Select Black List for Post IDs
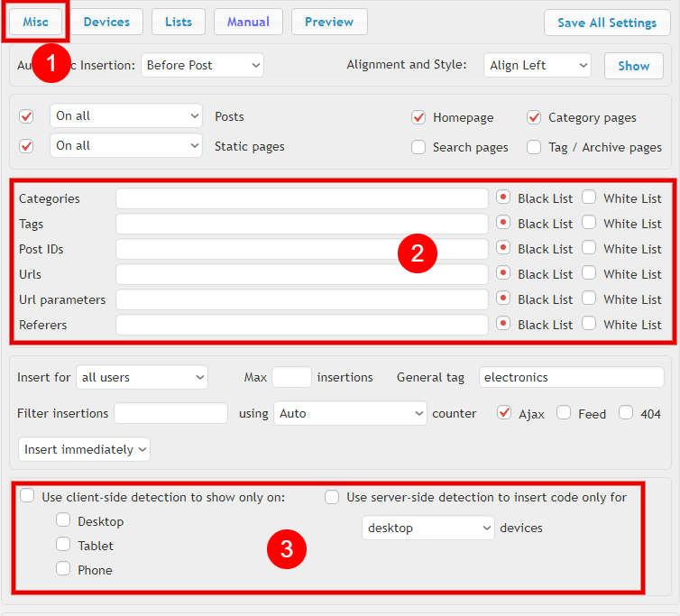 pos(503,248)
